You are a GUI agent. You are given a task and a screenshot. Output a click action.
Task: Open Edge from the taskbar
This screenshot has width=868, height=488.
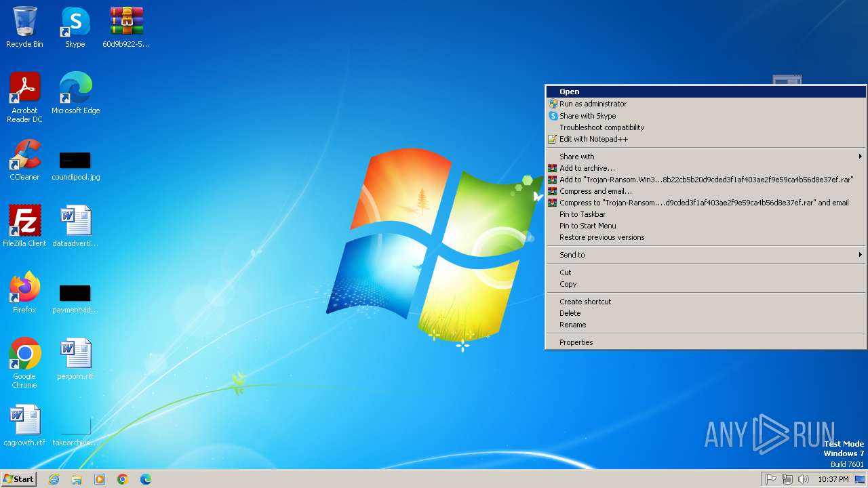[x=146, y=479]
